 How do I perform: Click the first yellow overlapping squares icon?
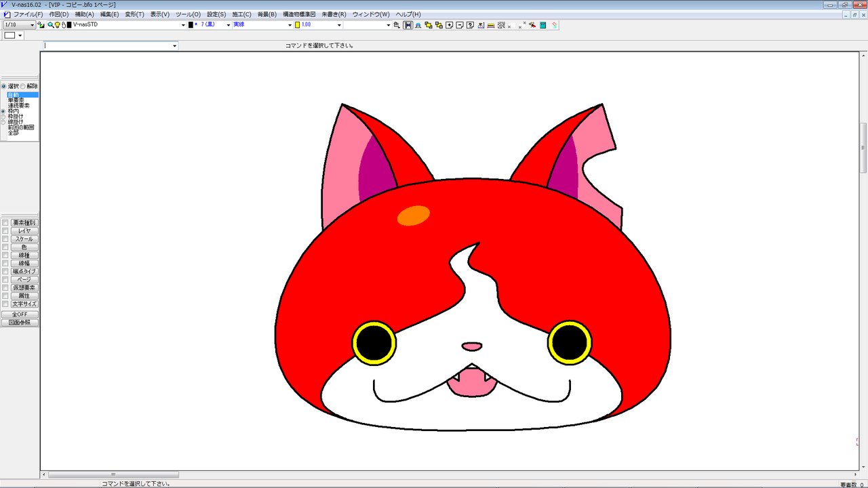(x=429, y=25)
